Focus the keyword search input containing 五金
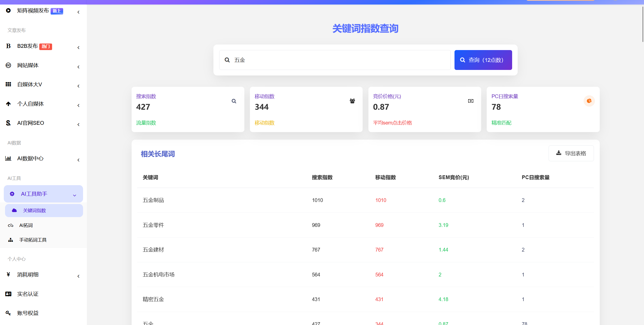The width and height of the screenshot is (644, 325). [335, 60]
